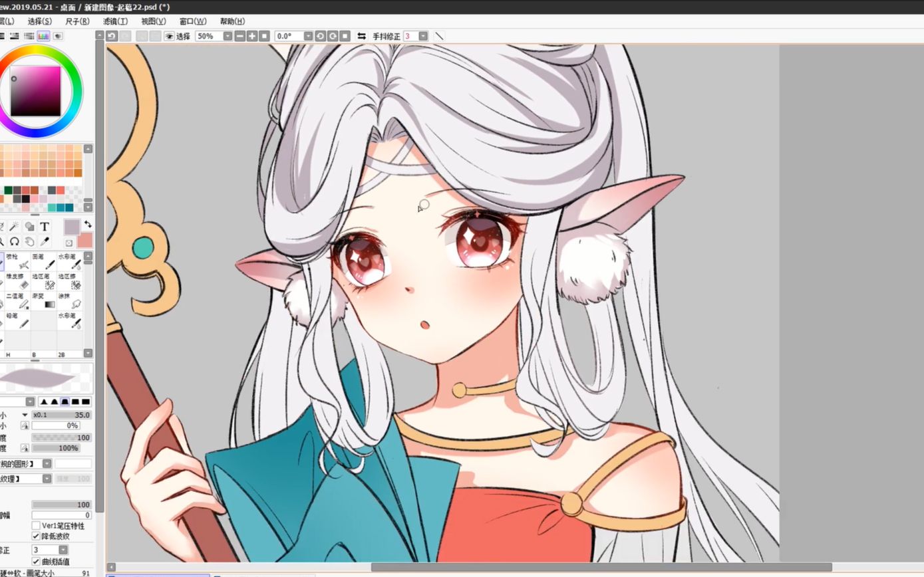Choose the 画笔 brush tool
The width and height of the screenshot is (924, 577).
point(44,261)
